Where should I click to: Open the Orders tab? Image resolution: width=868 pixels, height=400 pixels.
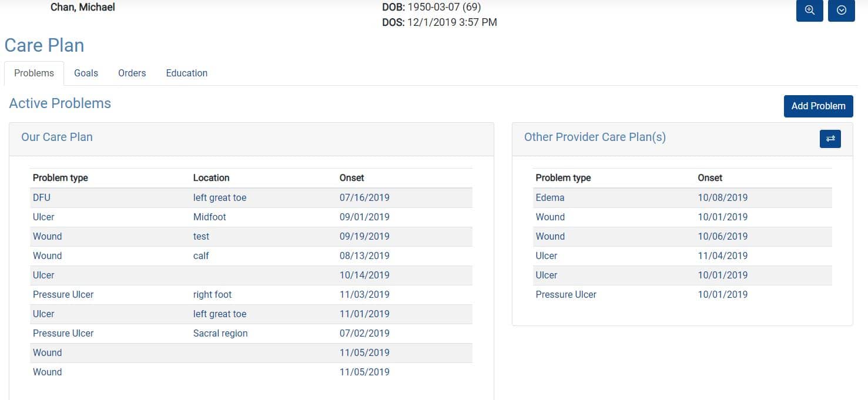click(x=132, y=73)
